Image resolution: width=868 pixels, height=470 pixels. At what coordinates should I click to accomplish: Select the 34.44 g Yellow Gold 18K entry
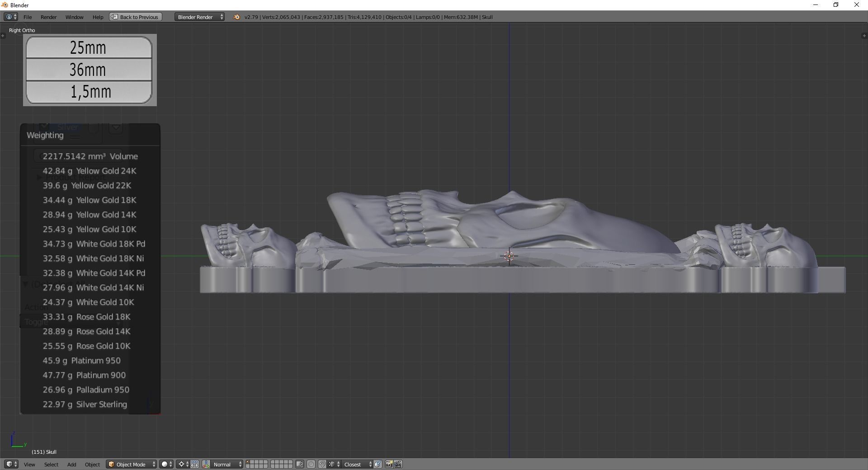tap(90, 200)
